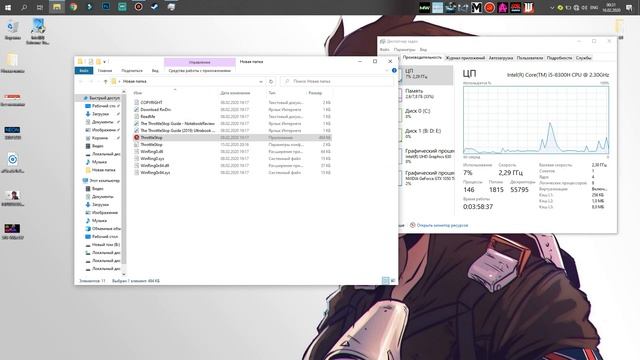Open the Параметры menu in Task Manager
The image size is (640, 360).
[404, 49]
